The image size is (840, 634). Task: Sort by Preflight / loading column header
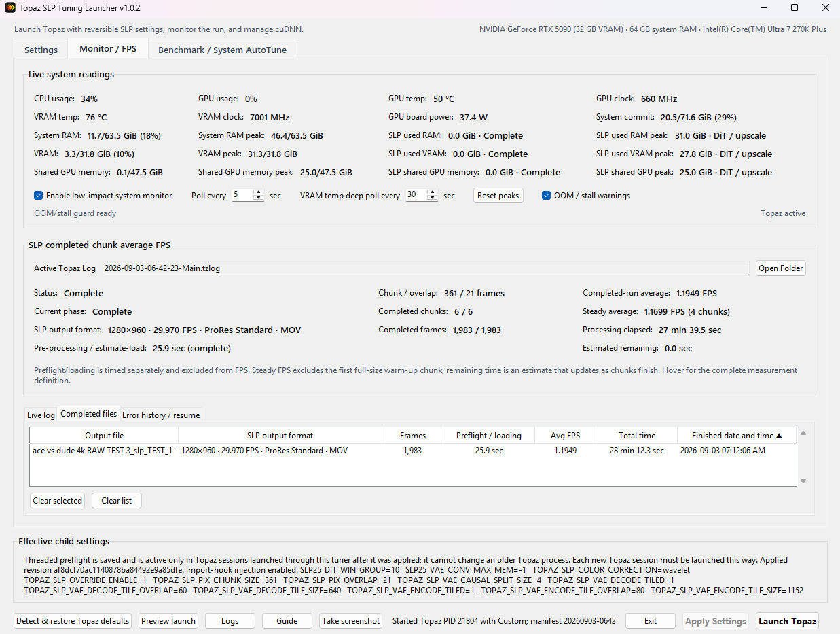pos(489,436)
